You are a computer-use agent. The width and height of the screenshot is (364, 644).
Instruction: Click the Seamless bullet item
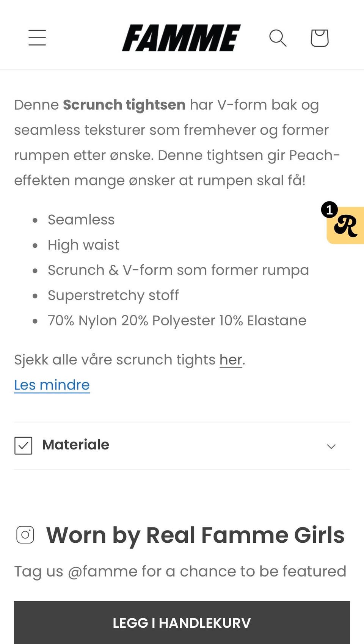pos(81,220)
